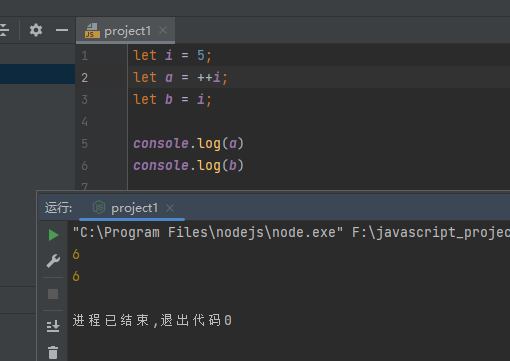This screenshot has height=361, width=510.
Task: Clear console with trash icon
Action: pyautogui.click(x=53, y=352)
